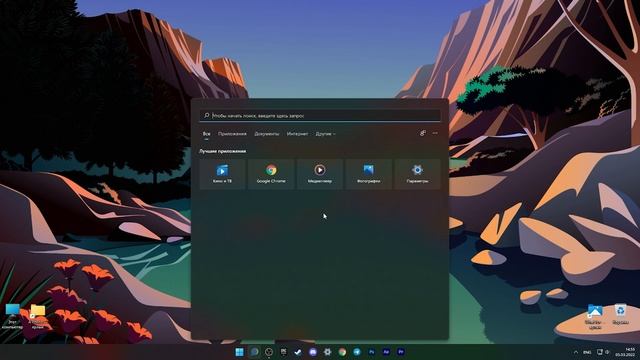Select the Все search tab
640x360 pixels.
[x=207, y=134]
